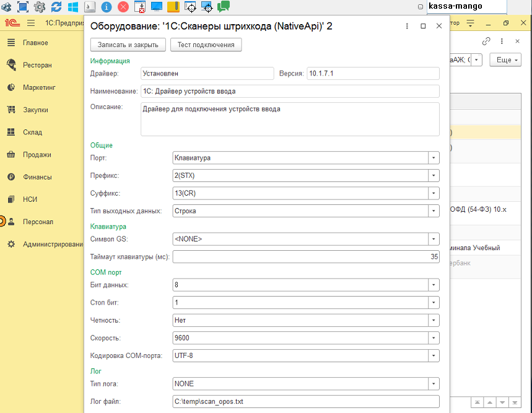
Task: Click the Лог файл path field
Action: 306,401
